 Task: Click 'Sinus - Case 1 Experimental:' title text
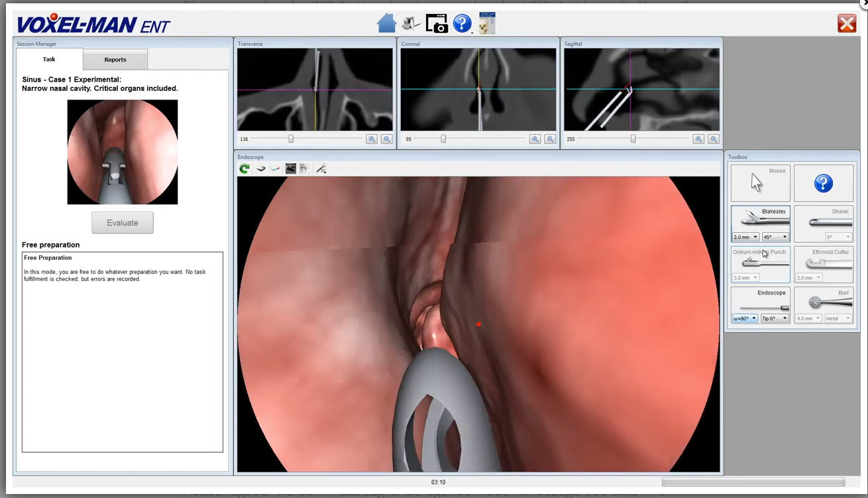tap(72, 80)
